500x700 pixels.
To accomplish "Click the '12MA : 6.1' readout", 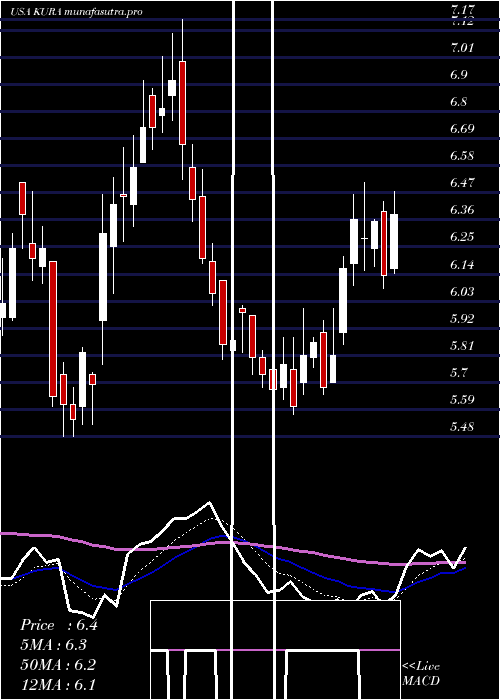I will click(x=58, y=685).
